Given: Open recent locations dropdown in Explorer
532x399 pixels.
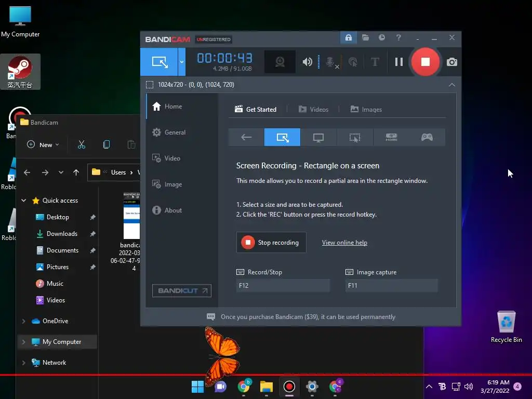Looking at the screenshot, I should pos(61,172).
